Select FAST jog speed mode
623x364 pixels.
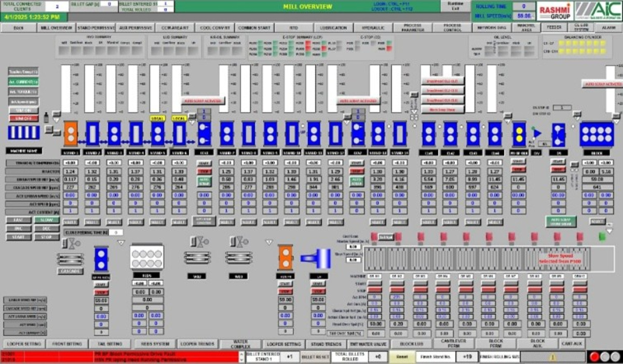pyautogui.click(x=19, y=219)
